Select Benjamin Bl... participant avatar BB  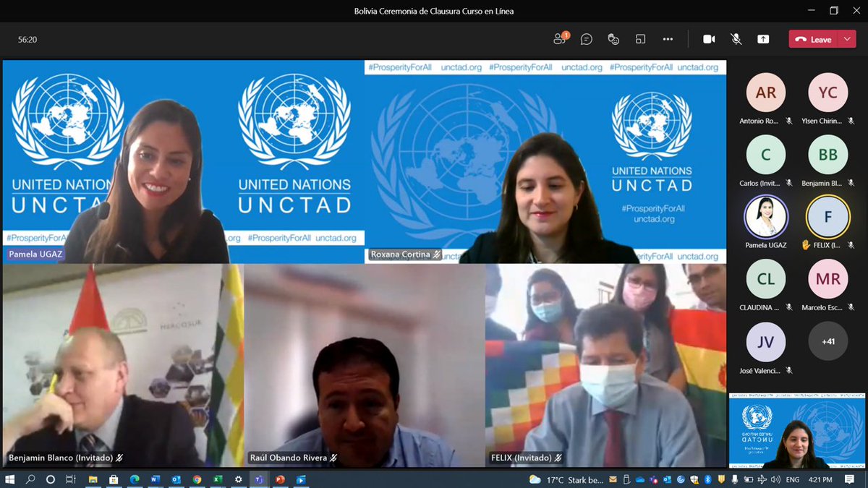click(828, 155)
